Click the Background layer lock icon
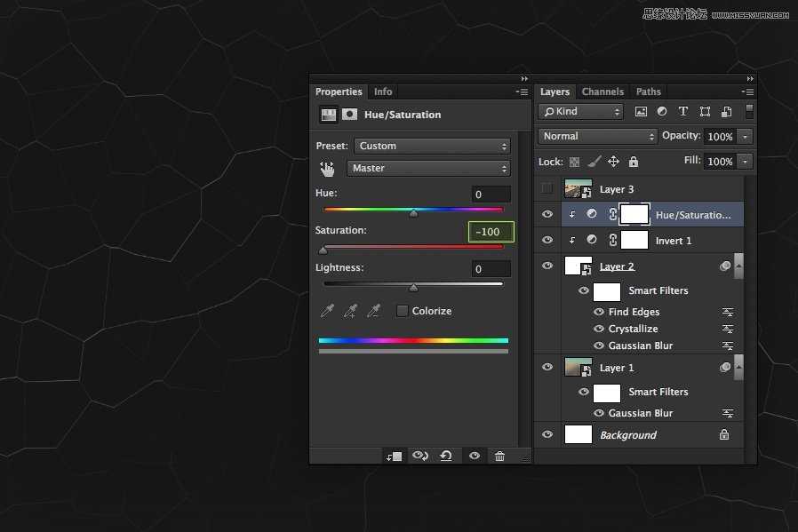798x532 pixels. click(724, 434)
